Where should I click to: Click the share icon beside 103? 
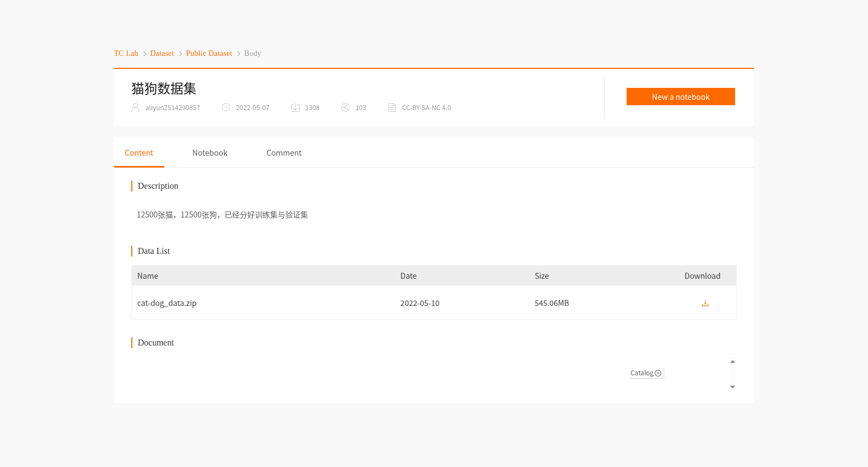[x=346, y=107]
